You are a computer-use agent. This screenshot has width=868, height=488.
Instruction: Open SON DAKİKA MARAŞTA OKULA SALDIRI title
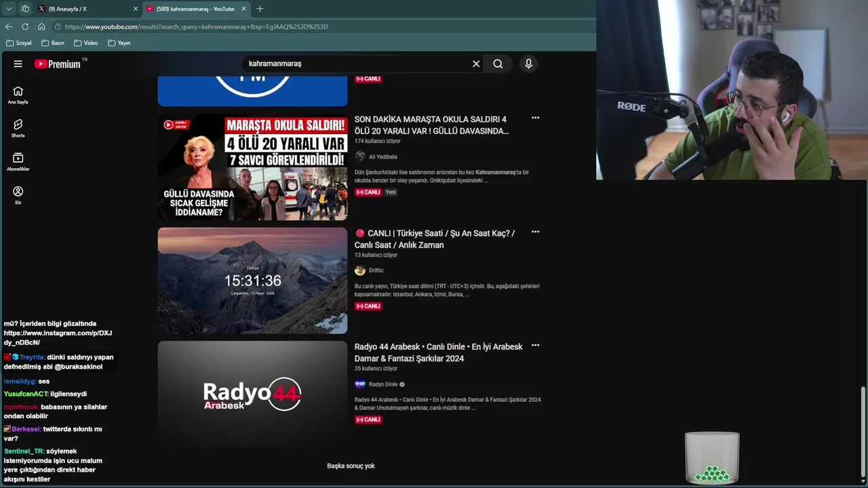[431, 125]
